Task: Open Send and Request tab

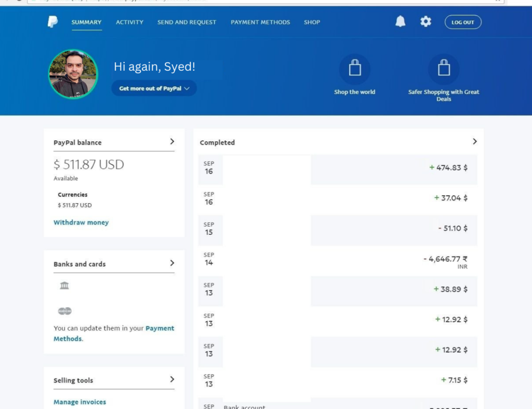Action: [187, 22]
